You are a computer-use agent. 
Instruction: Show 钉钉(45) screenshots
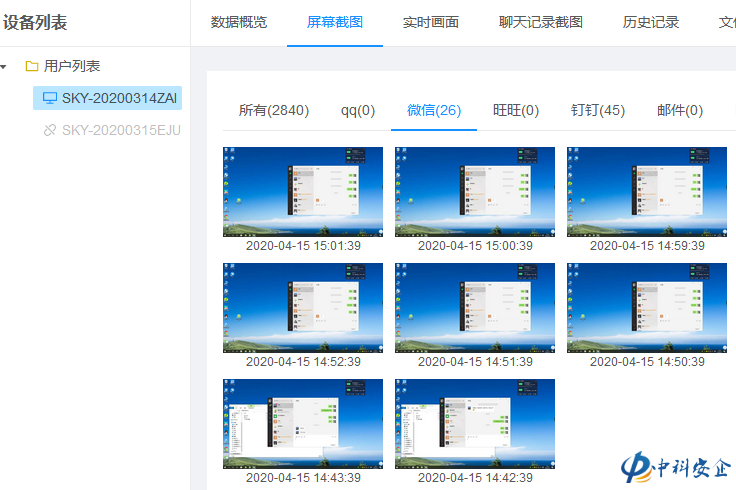[598, 110]
